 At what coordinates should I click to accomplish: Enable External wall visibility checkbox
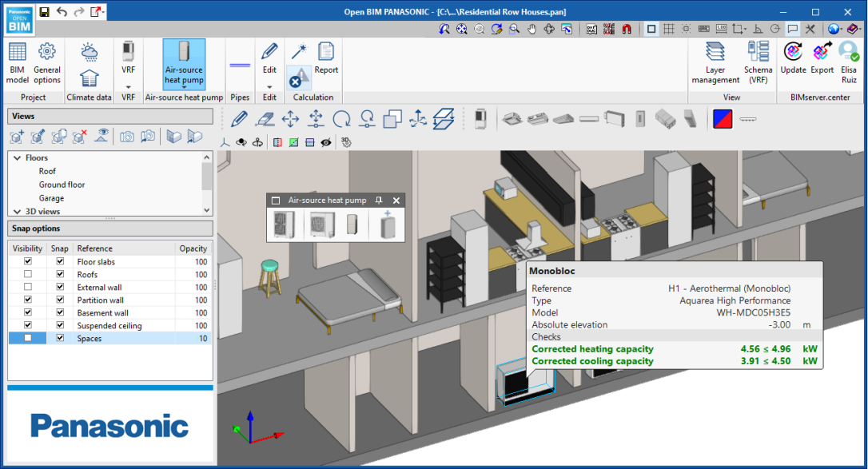pyautogui.click(x=28, y=287)
